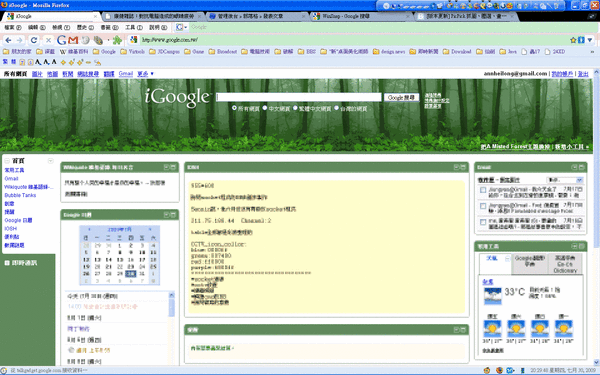The height and width of the screenshot is (375, 600).
Task: Expand the 即時通訊 chat section
Action: click(7, 263)
